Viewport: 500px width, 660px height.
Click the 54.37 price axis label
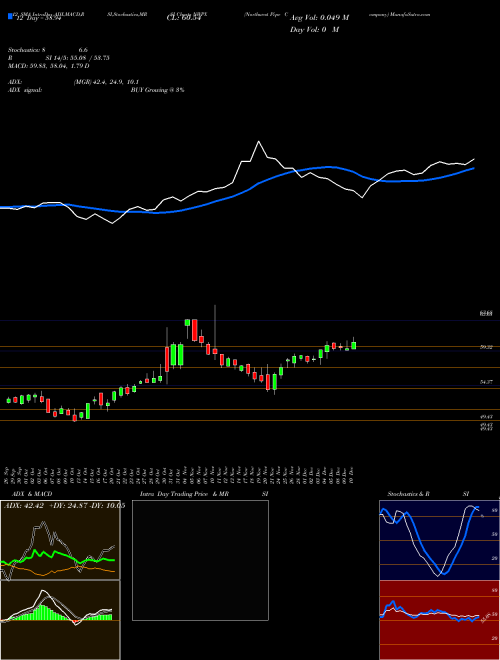[486, 382]
